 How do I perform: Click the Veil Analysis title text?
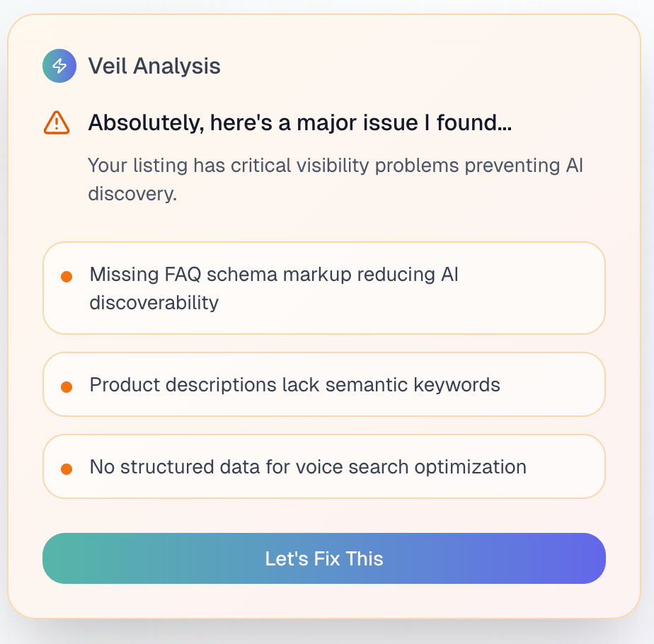tap(154, 66)
